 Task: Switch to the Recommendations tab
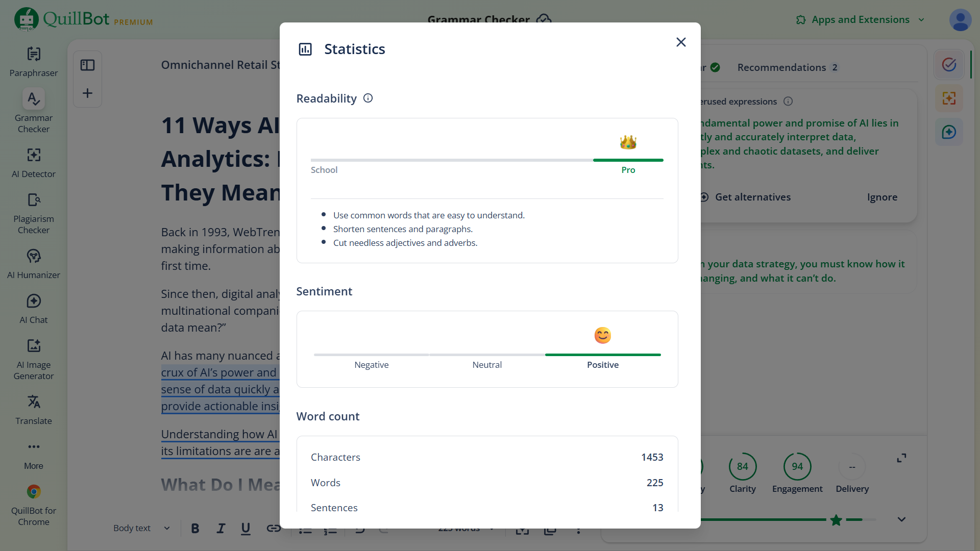tap(782, 67)
